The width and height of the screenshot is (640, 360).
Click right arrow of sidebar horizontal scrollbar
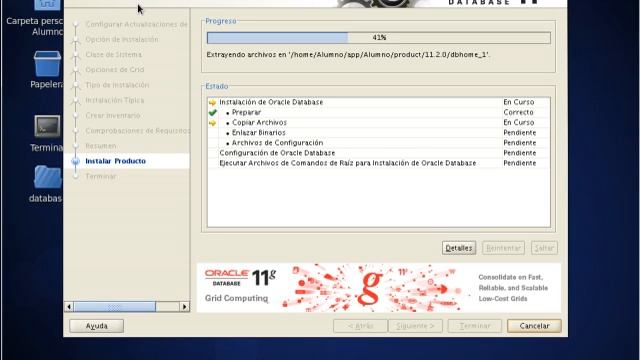point(184,307)
